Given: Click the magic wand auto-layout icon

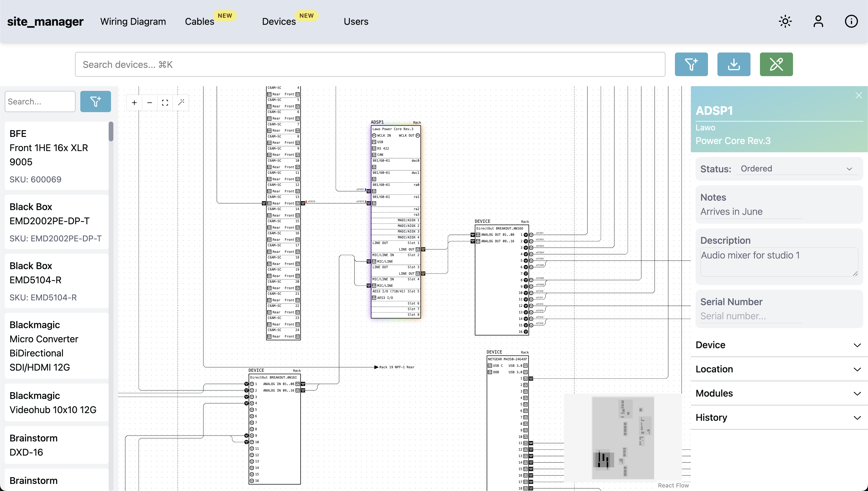Looking at the screenshot, I should click(181, 102).
